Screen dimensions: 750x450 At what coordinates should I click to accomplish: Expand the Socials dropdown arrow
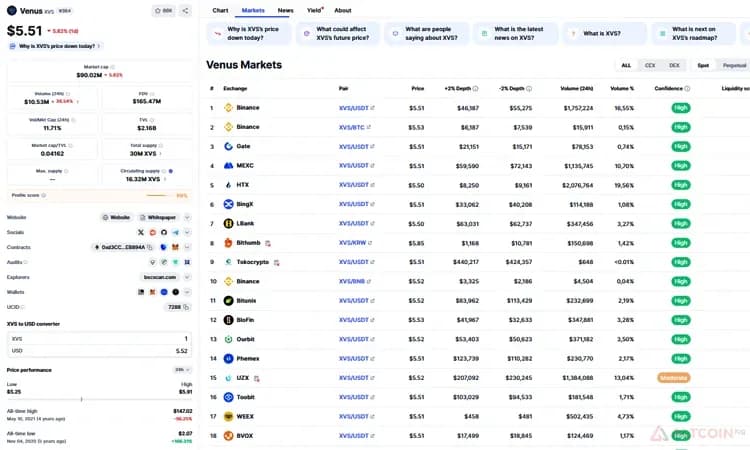[x=187, y=232]
